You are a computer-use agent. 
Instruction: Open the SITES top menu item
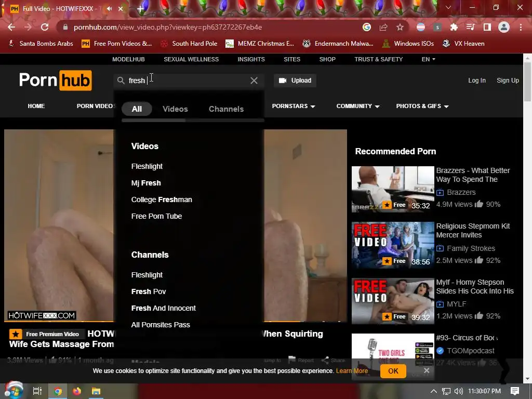point(292,59)
